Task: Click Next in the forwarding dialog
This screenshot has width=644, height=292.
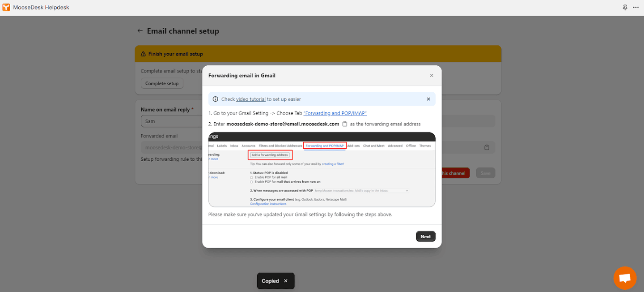Action: point(426,236)
